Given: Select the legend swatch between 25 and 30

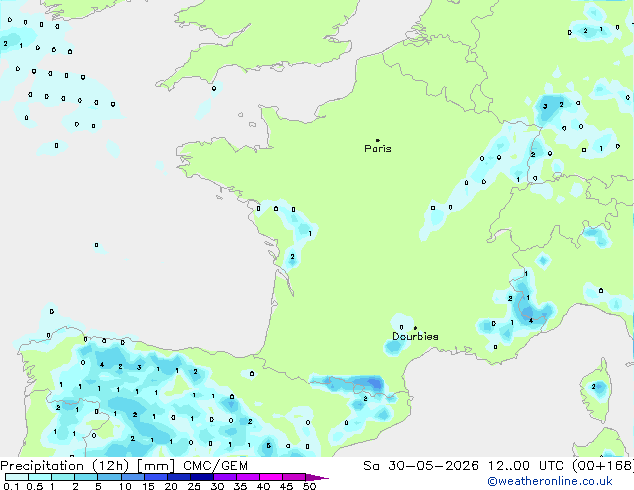Looking at the screenshot, I should point(202,477).
